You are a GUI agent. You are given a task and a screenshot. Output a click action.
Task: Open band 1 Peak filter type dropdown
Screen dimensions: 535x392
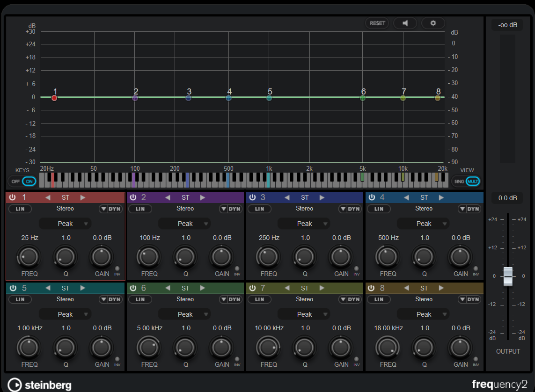pos(65,224)
